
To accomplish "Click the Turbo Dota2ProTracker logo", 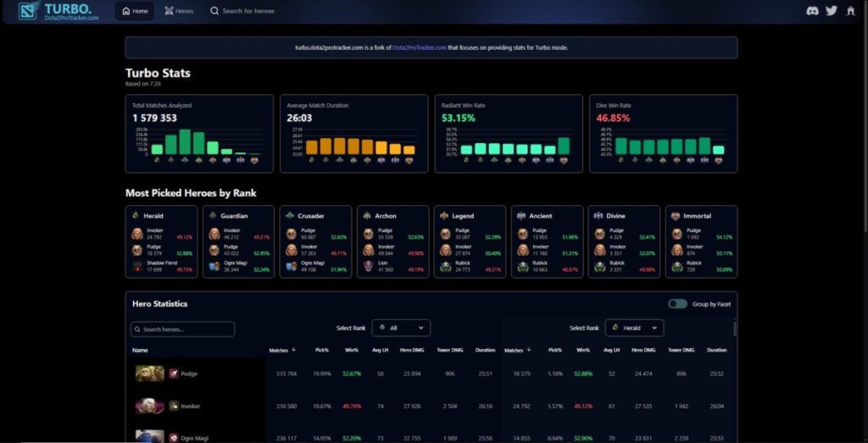I will click(x=58, y=11).
